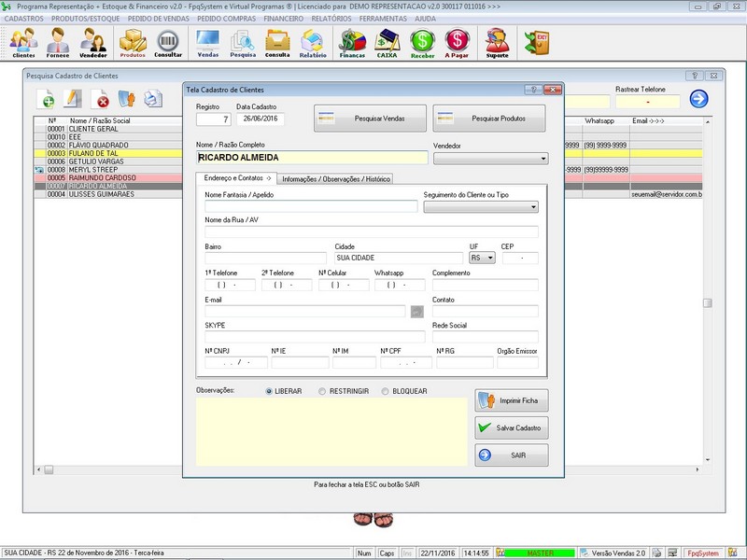Click the scroll down arrow of client list
This screenshot has width=747, height=560.
coord(708,459)
